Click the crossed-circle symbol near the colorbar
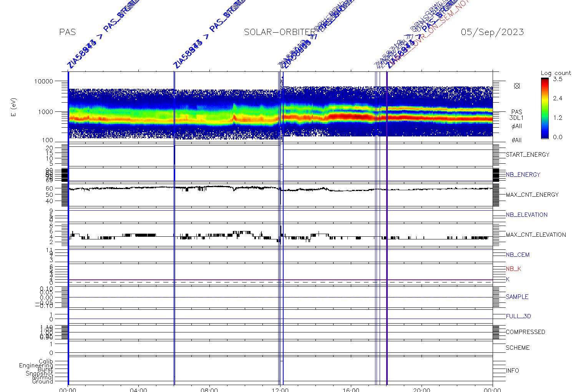This screenshot has height=392, width=581. pos(517,86)
